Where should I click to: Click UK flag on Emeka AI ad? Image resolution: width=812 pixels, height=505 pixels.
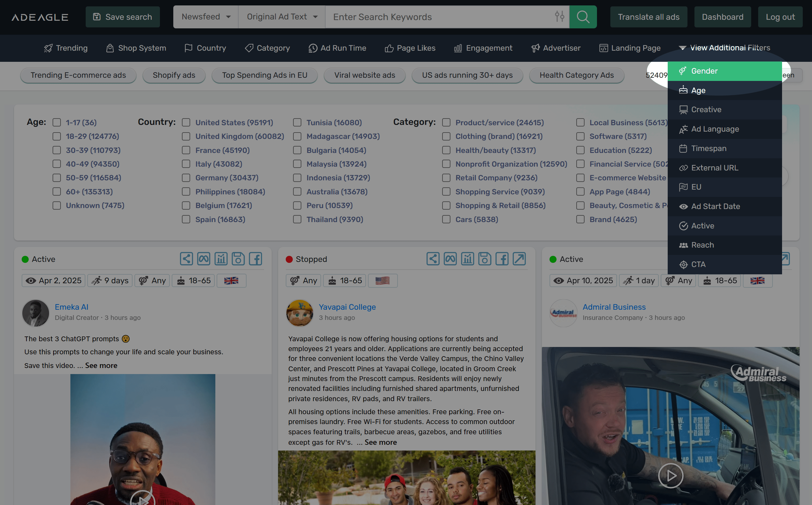click(231, 281)
